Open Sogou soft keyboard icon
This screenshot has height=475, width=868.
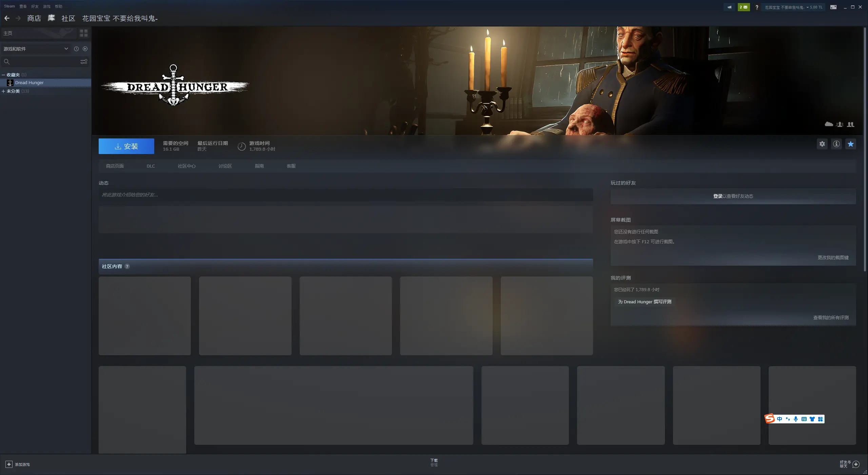point(804,419)
